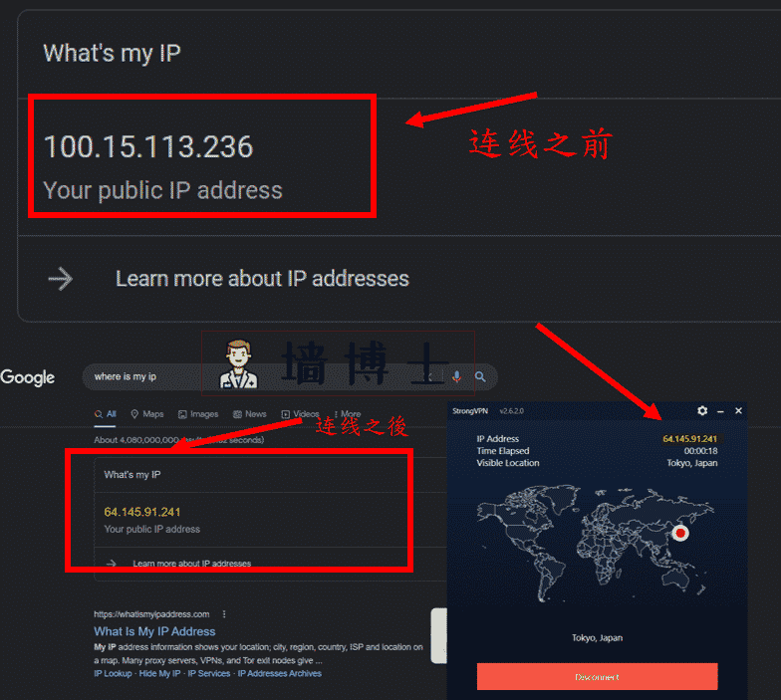Minimize the StrongVPN window
The image size is (781, 700).
coord(720,411)
